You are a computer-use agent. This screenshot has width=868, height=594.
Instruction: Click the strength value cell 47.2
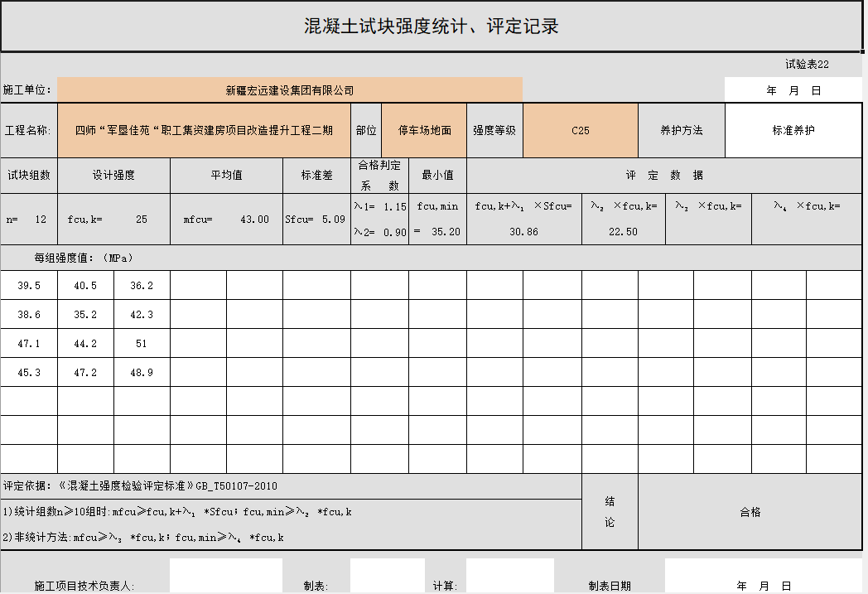pos(85,373)
